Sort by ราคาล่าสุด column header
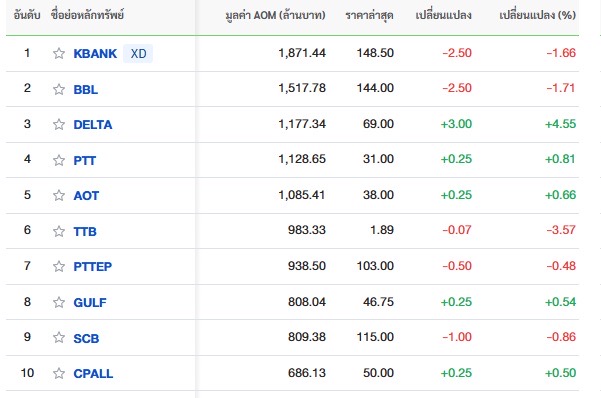Screen dimensions: 601x398 coord(369,15)
